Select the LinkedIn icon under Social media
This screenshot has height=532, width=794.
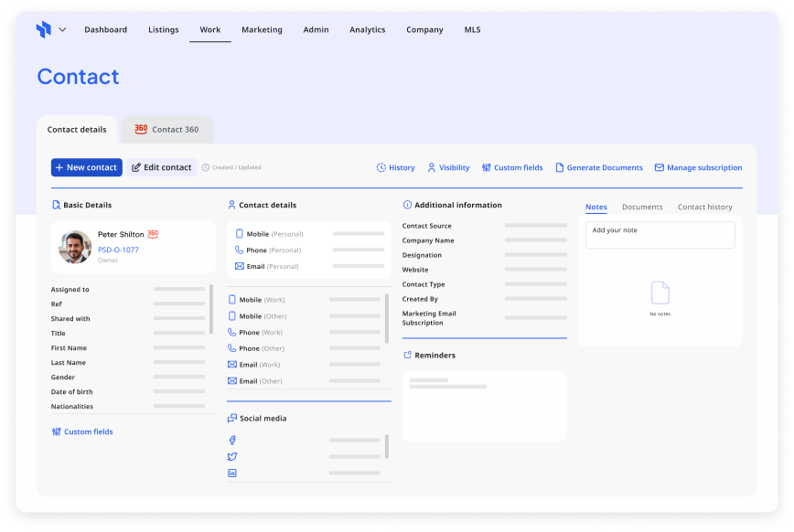[231, 473]
